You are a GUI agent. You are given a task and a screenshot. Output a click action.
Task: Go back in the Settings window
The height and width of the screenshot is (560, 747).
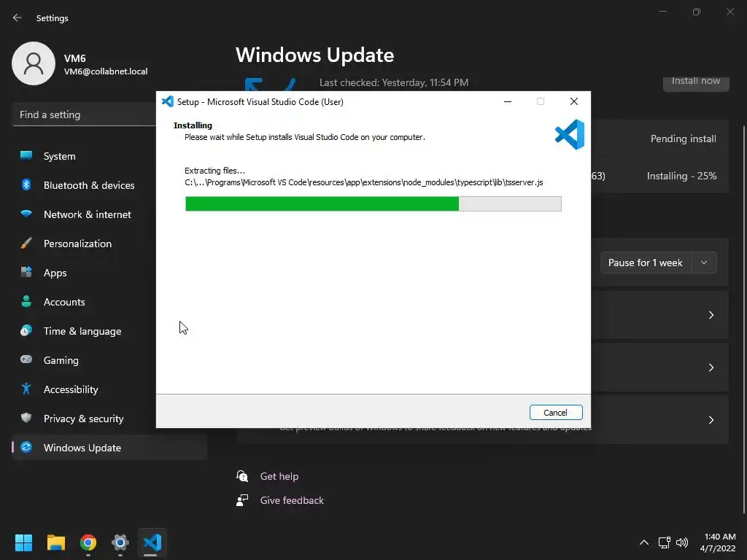(18, 17)
